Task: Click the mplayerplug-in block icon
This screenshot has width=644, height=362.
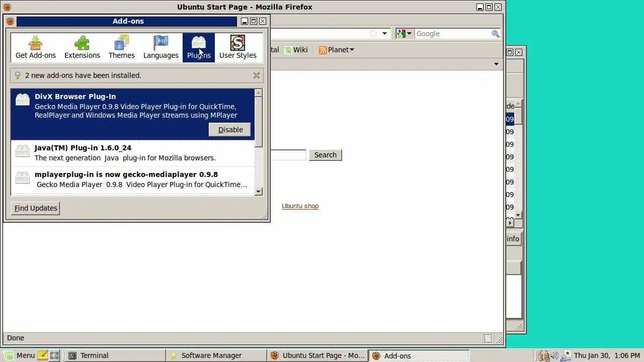Action: click(23, 177)
